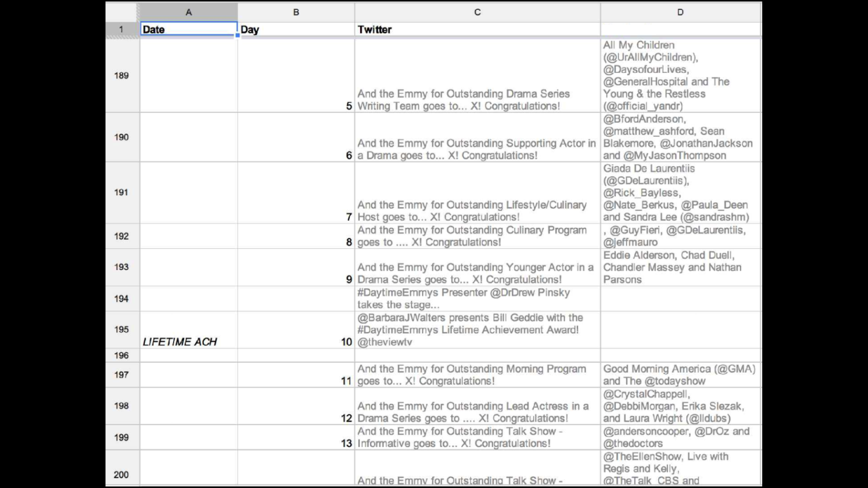This screenshot has height=488, width=868.
Task: Click cell mentioning Presenter @DrDrew Pinsky
Action: coord(477,298)
